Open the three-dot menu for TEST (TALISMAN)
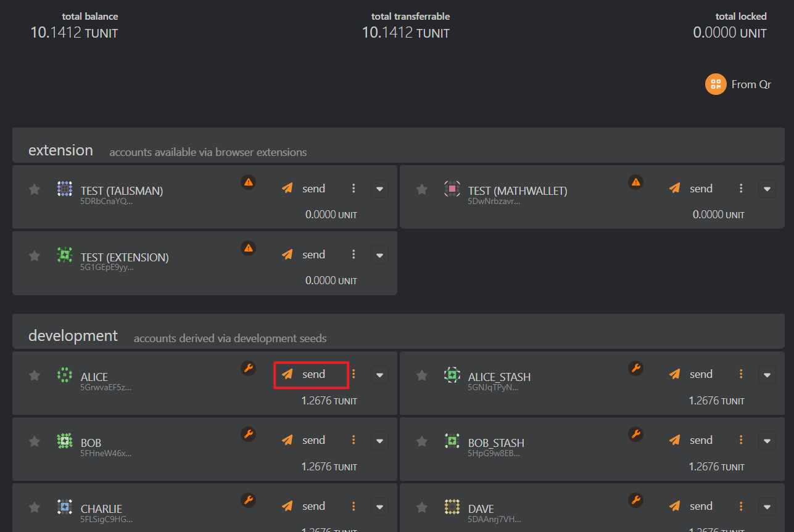Viewport: 794px width, 532px height. tap(354, 189)
